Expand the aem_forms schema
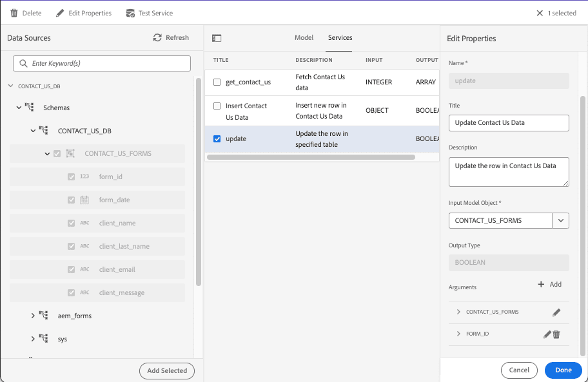The height and width of the screenshot is (382, 588). [33, 316]
